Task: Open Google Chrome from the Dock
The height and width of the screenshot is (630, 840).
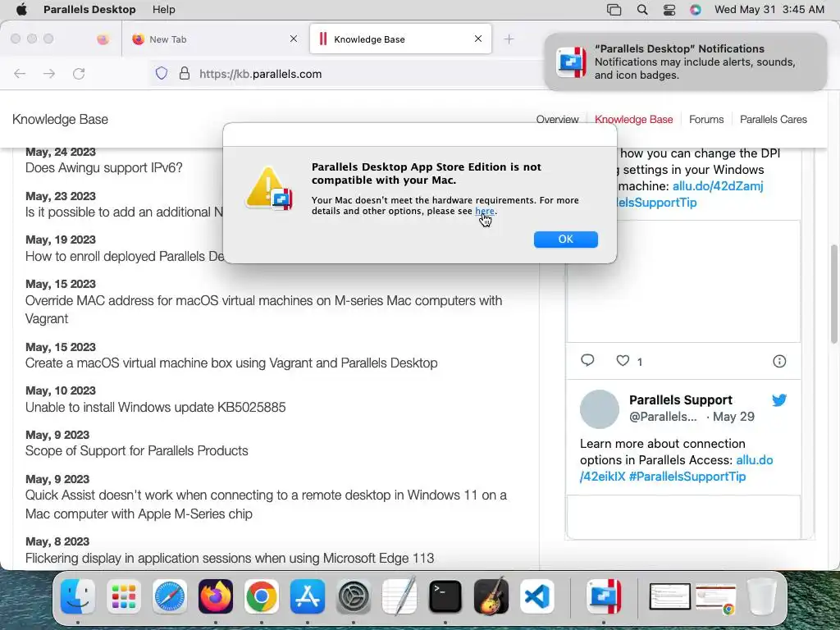Action: [262, 596]
